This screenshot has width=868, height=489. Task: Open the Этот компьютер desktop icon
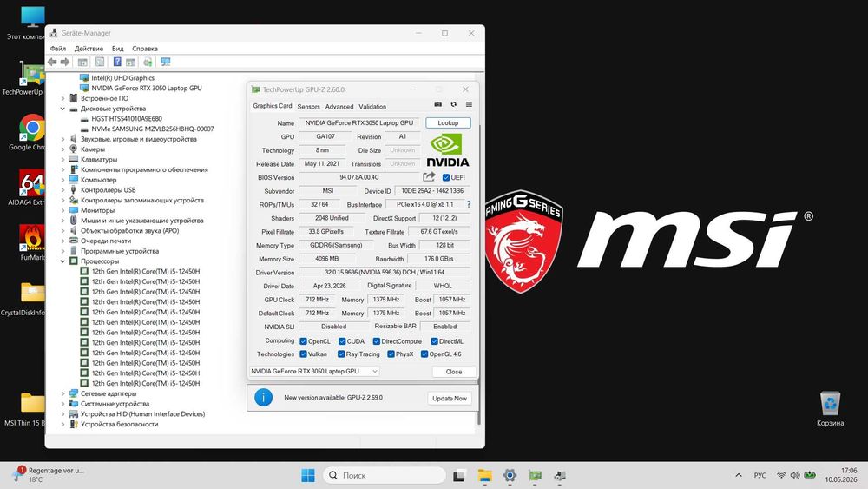tap(31, 23)
